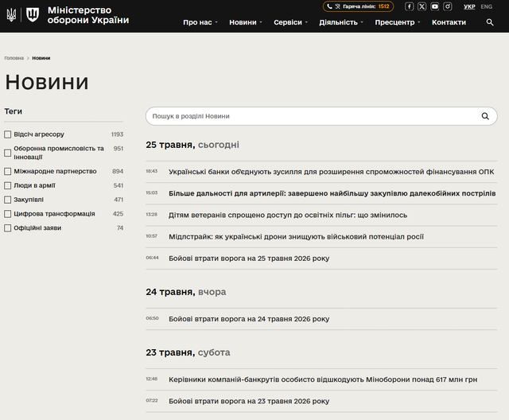Go to Головна breadcrumb
The height and width of the screenshot is (420, 509).
[x=14, y=58]
